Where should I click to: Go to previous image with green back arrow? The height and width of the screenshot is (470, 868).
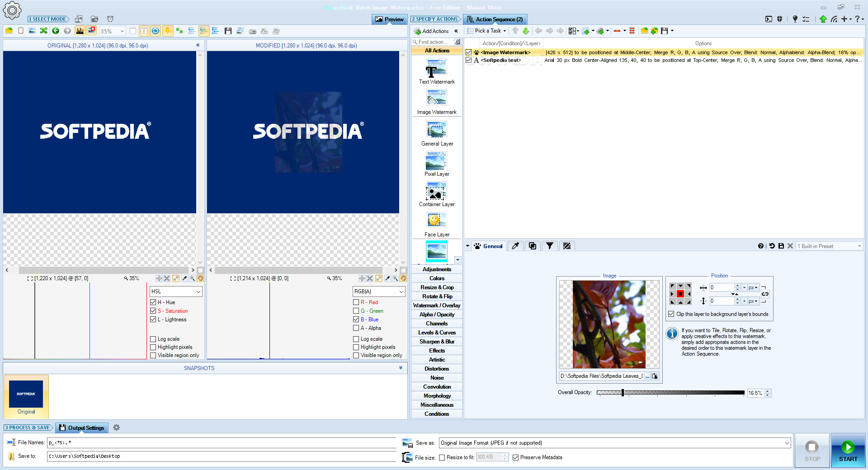click(x=56, y=31)
